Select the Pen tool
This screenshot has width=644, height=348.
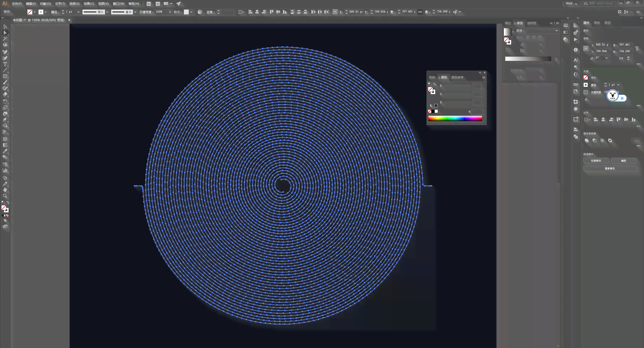coord(5,52)
